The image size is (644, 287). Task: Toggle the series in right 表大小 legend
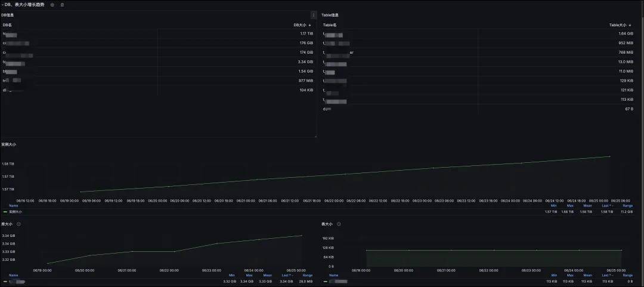coord(337,281)
